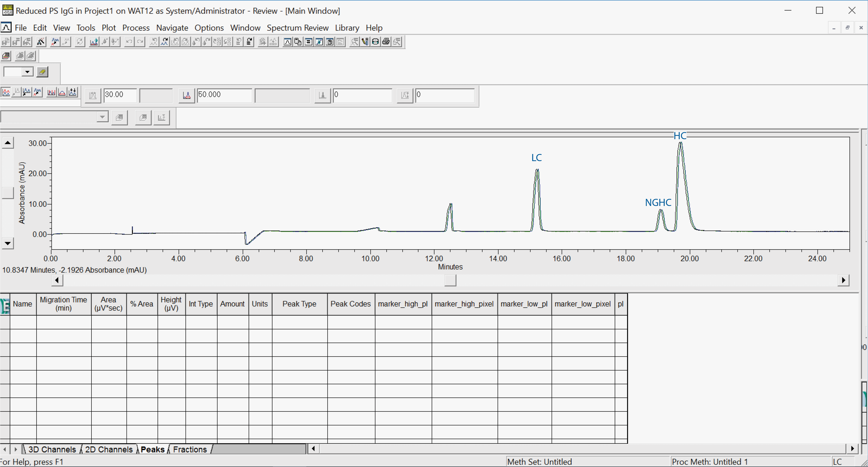This screenshot has width=868, height=467.
Task: Click the Peak Codes column header
Action: pos(351,304)
